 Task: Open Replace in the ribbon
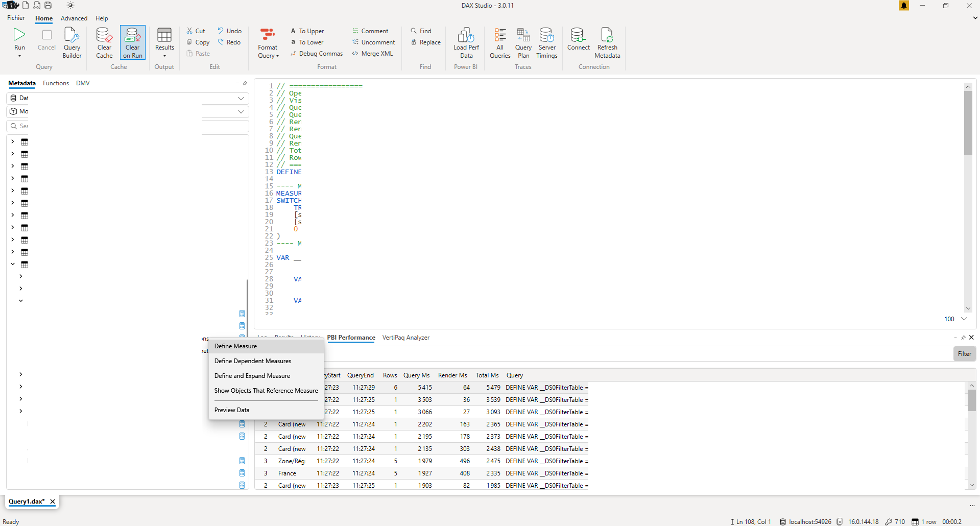click(x=426, y=42)
